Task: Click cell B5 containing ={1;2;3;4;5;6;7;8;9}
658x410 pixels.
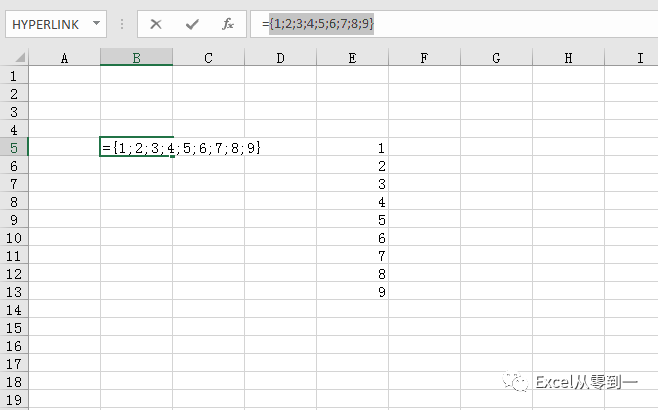Action: pyautogui.click(x=136, y=147)
